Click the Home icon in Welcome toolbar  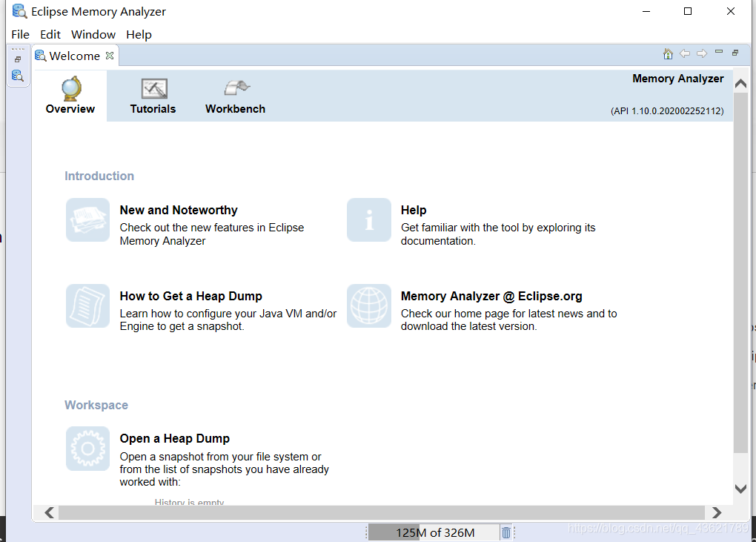click(x=668, y=53)
